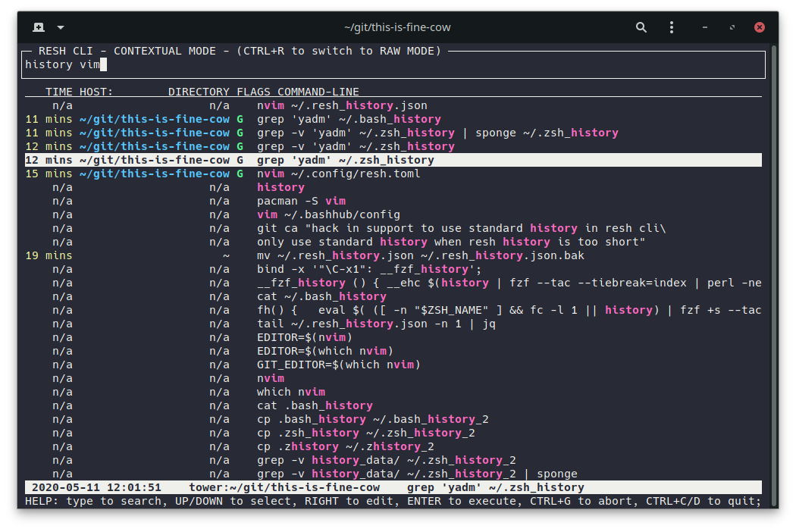Select the yadm grep row piped to sponge
The image size is (796, 532).
pyautogui.click(x=437, y=133)
